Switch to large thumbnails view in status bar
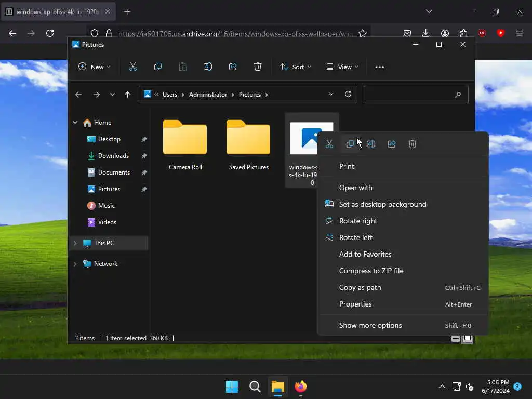 467,338
